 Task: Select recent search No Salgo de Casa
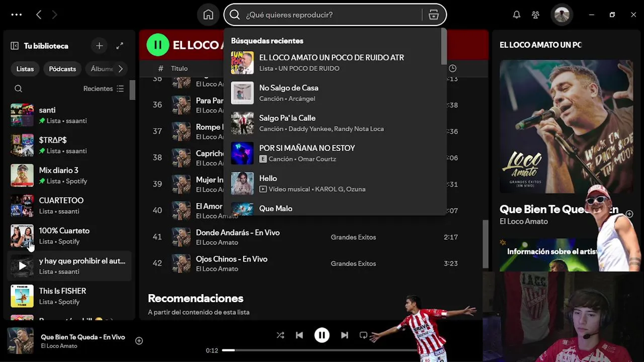click(334, 93)
